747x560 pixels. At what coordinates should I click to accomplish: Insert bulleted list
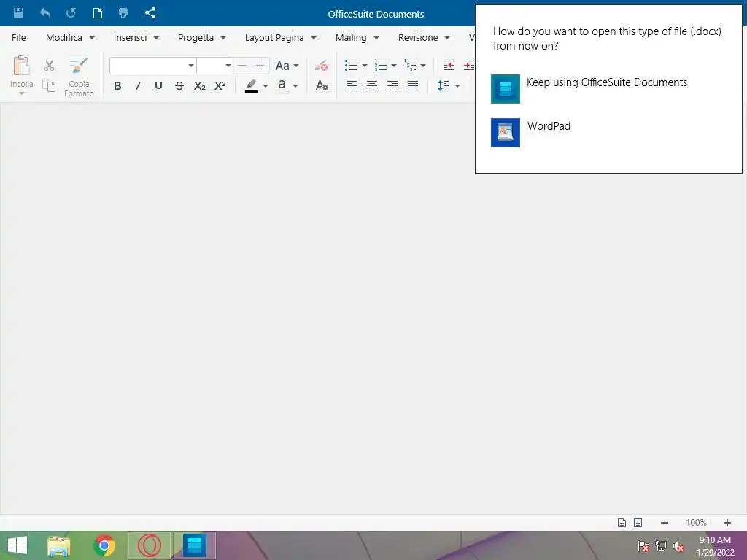351,65
